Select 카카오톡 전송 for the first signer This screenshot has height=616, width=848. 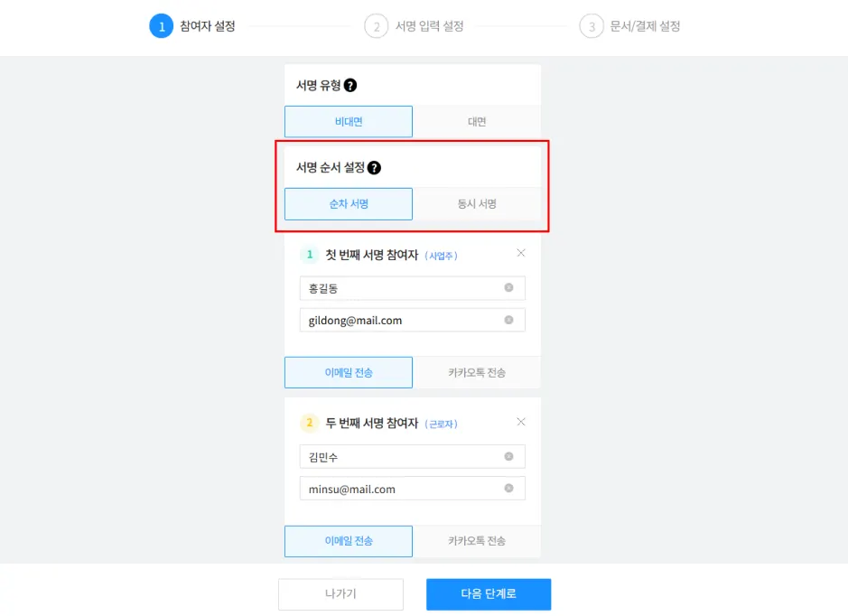pos(477,373)
